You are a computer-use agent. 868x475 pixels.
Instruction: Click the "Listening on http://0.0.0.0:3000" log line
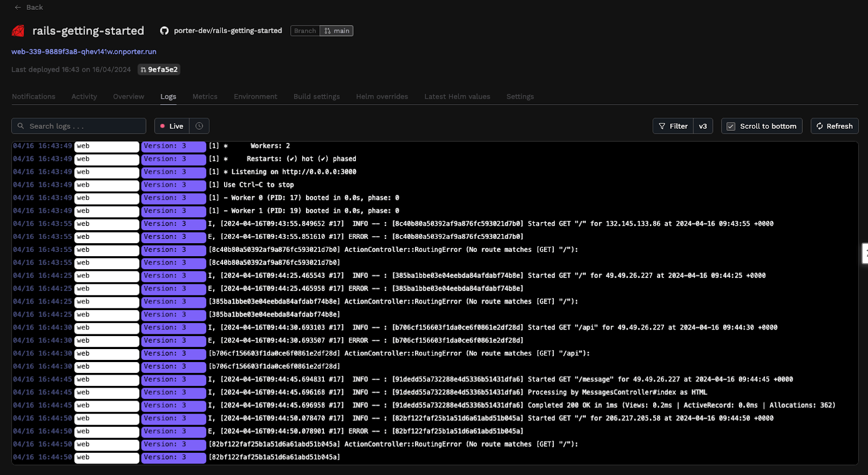pyautogui.click(x=283, y=172)
